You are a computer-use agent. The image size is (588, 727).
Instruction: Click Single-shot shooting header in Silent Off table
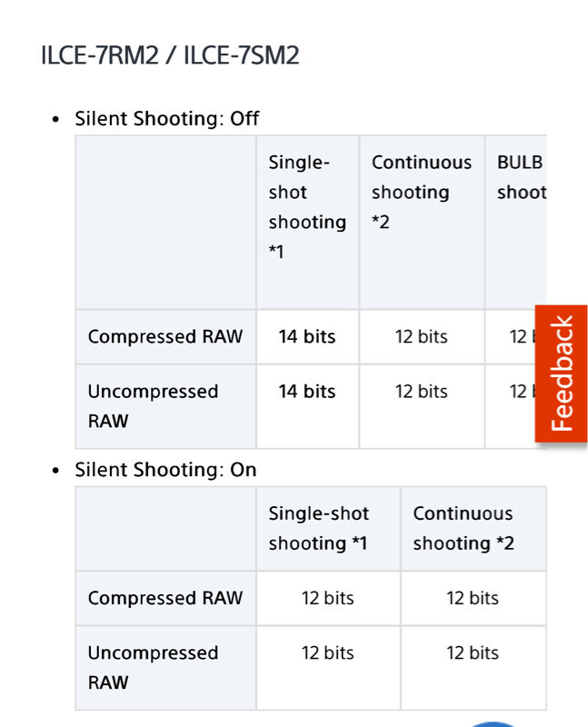(307, 207)
